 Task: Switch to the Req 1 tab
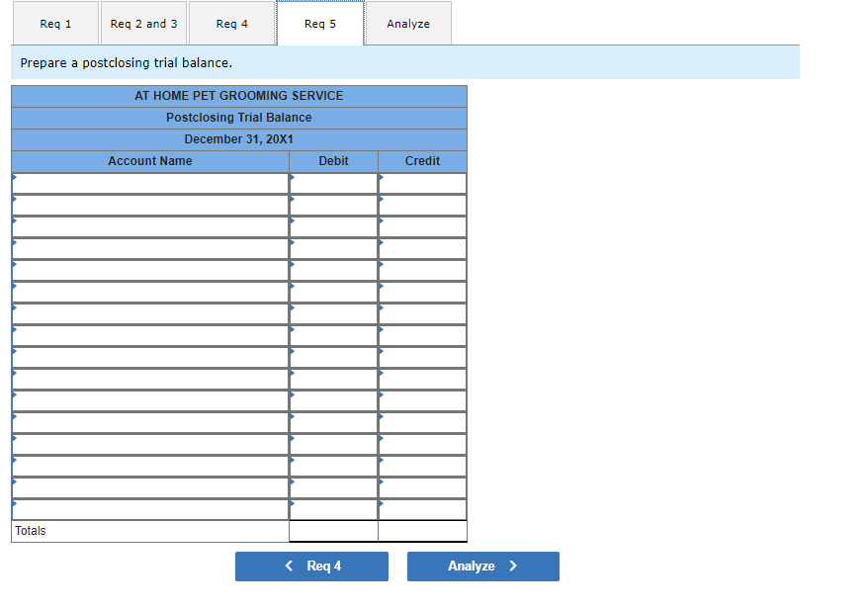pyautogui.click(x=55, y=23)
